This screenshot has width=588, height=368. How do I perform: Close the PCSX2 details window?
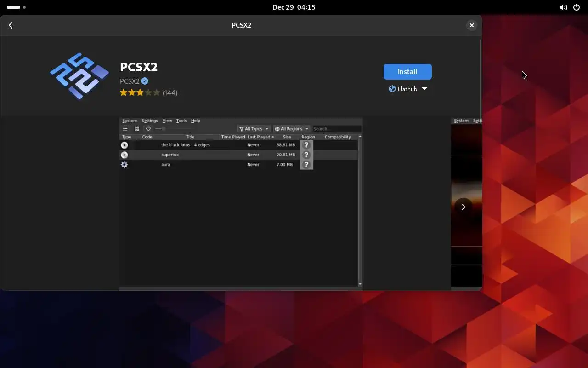471,25
